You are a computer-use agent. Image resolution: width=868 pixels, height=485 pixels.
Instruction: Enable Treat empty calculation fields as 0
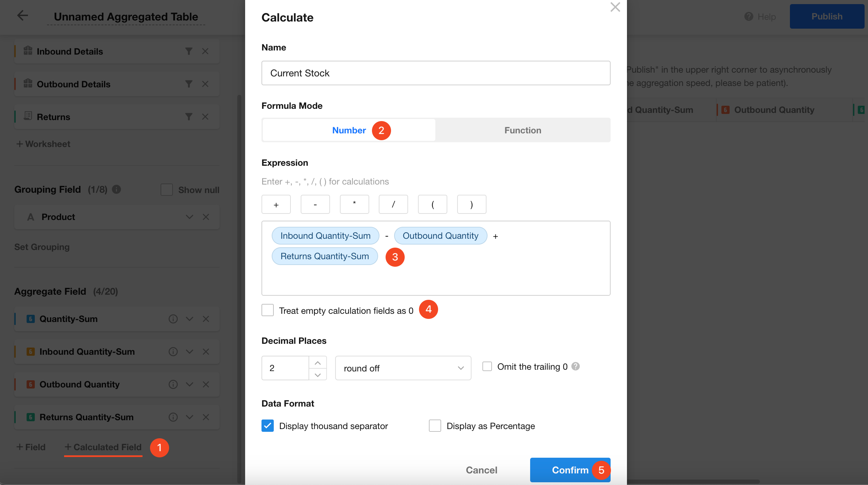click(268, 310)
